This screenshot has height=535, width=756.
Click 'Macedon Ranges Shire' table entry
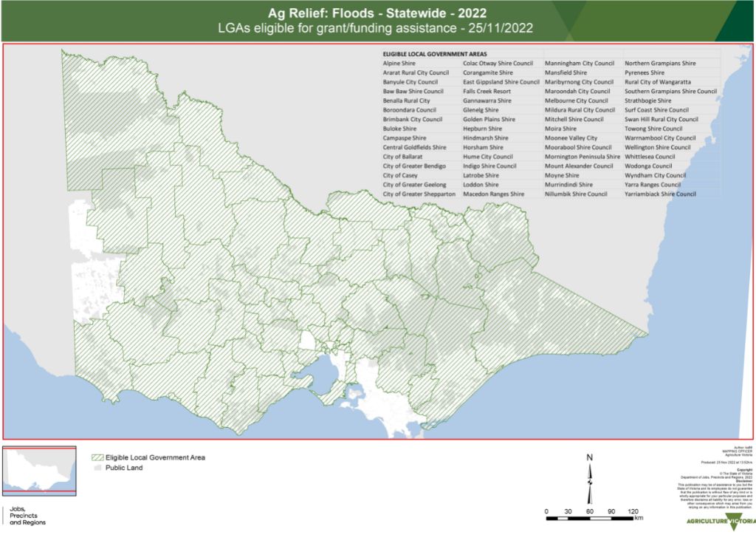(493, 194)
